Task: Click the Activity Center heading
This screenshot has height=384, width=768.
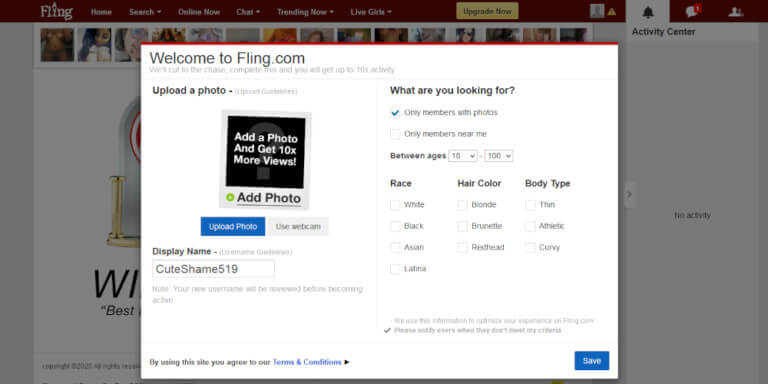Action: pyautogui.click(x=663, y=32)
